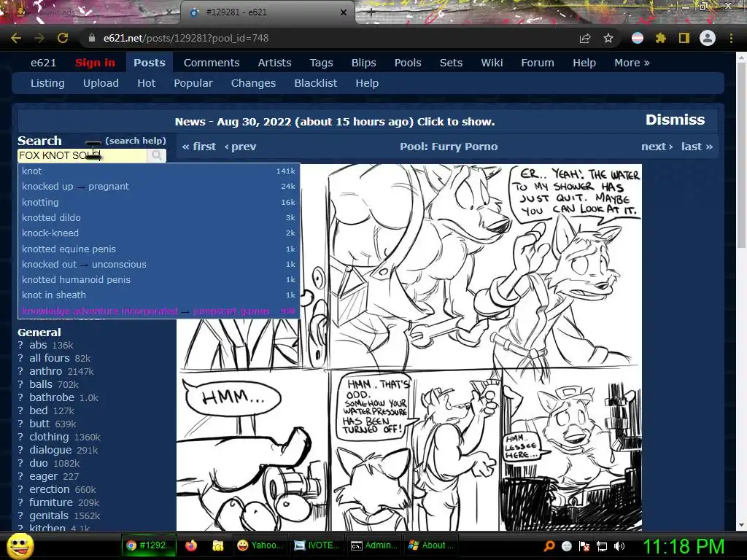
Task: Open the Tags menu item
Action: pyautogui.click(x=321, y=63)
